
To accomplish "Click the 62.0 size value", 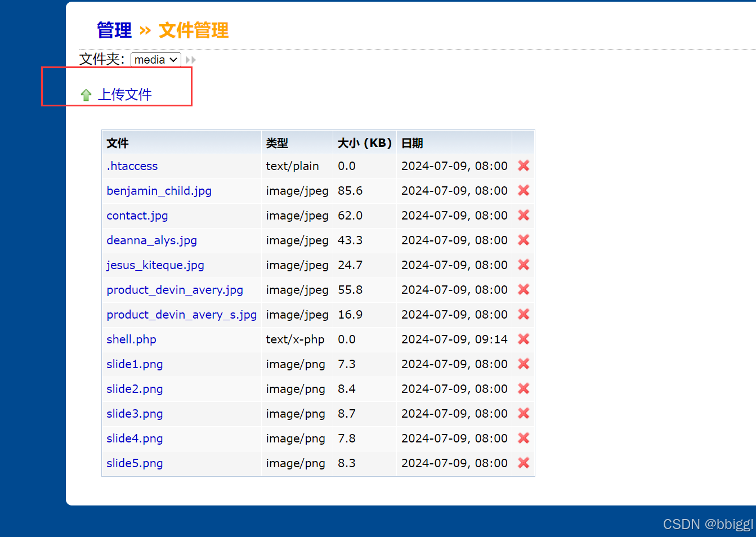I will pyautogui.click(x=350, y=216).
